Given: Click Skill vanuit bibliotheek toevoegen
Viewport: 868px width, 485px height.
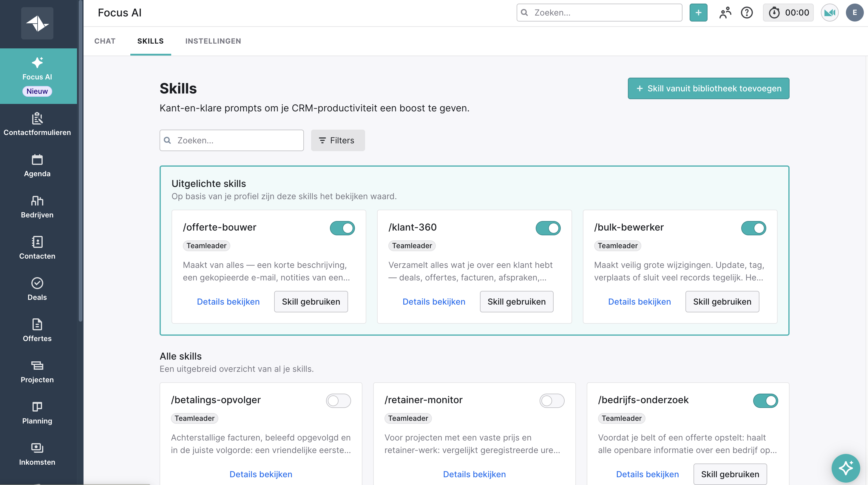Looking at the screenshot, I should (x=708, y=88).
